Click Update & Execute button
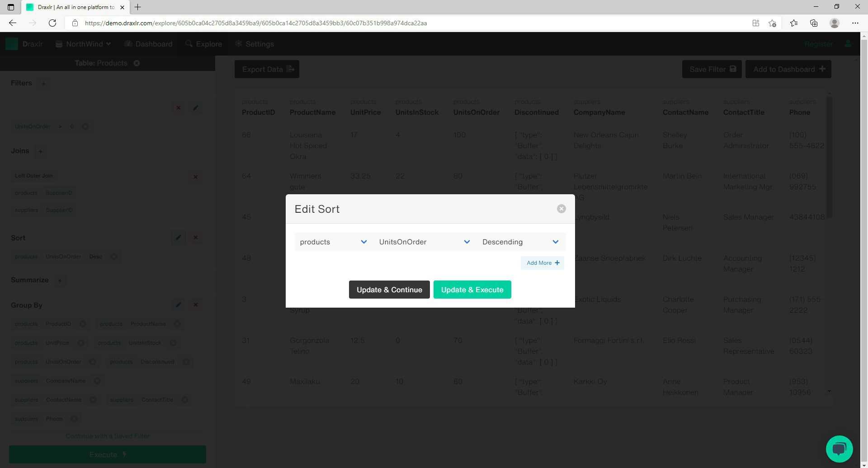The image size is (868, 468). coord(472,290)
